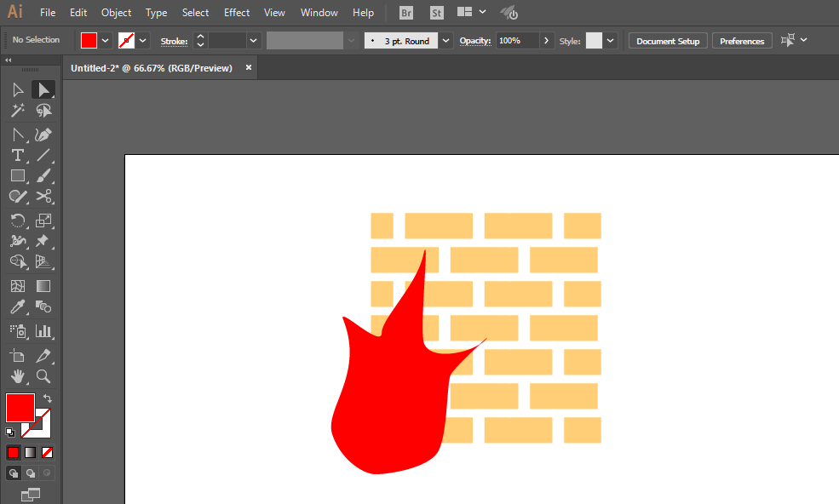839x504 pixels.
Task: Expand the Opacity slider arrow
Action: tap(546, 41)
